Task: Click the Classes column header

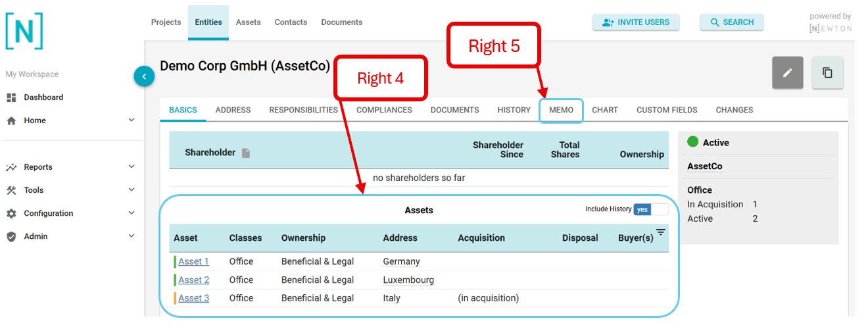Action: click(245, 238)
